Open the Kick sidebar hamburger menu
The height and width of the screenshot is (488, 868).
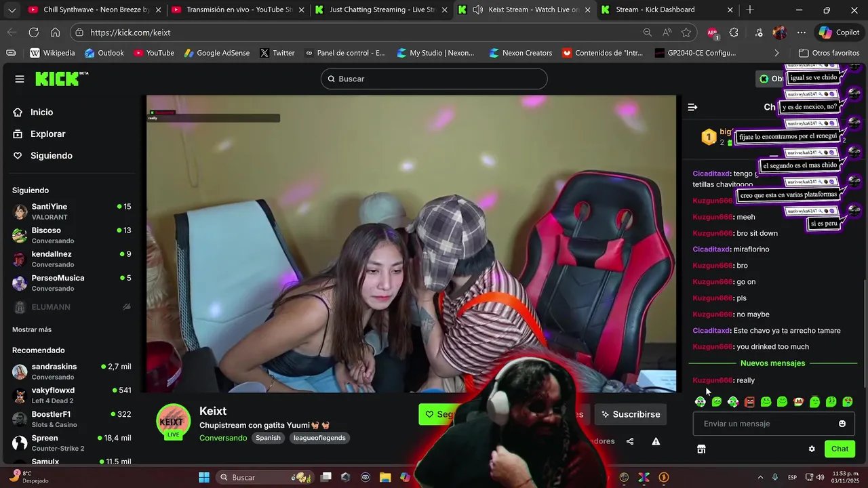[20, 79]
